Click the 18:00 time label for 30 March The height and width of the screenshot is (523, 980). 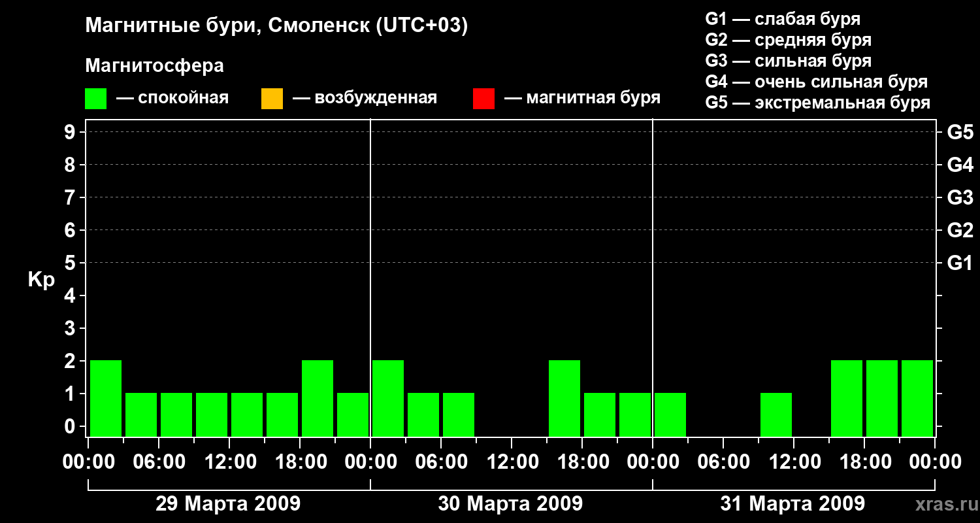pyautogui.click(x=582, y=462)
